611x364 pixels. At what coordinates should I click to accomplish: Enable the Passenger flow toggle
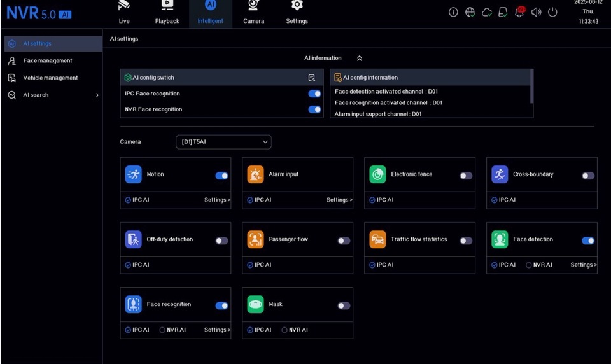pos(344,241)
